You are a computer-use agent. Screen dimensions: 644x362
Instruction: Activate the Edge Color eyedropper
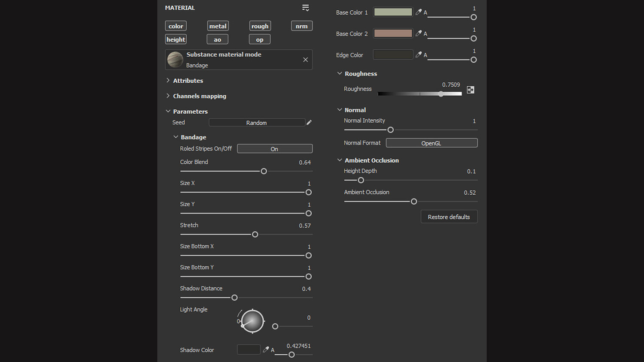tap(419, 54)
